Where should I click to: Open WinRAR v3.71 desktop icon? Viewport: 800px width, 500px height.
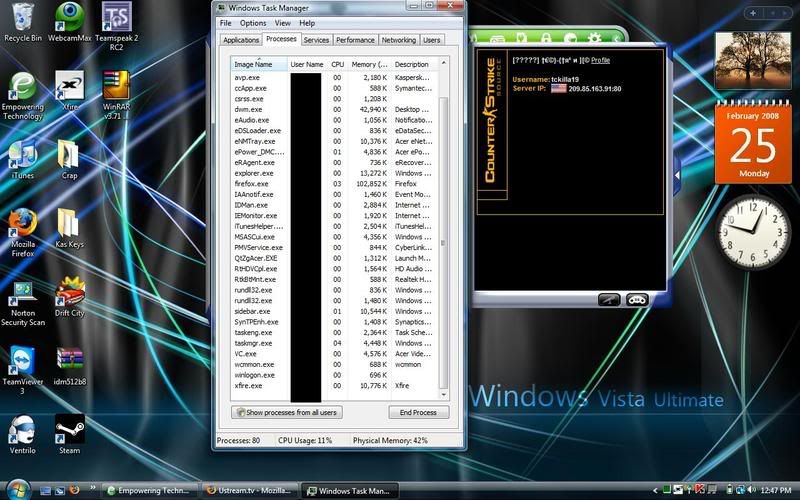[x=116, y=95]
